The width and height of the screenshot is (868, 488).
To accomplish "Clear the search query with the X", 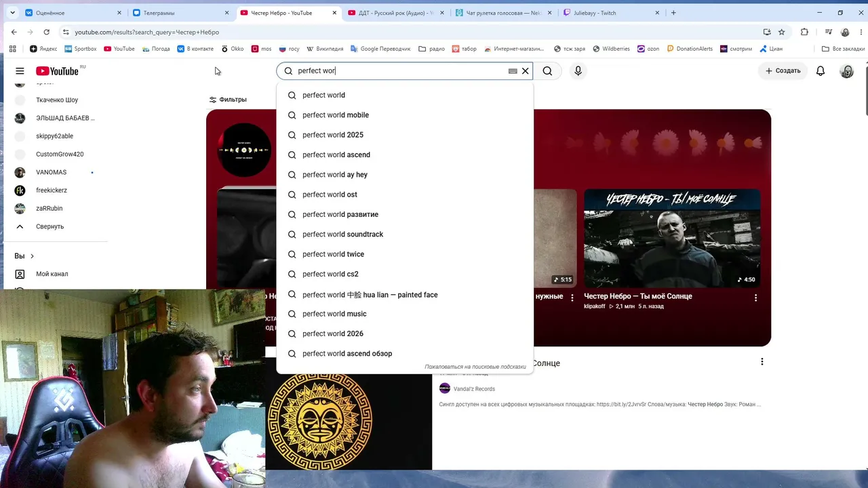I will click(525, 71).
